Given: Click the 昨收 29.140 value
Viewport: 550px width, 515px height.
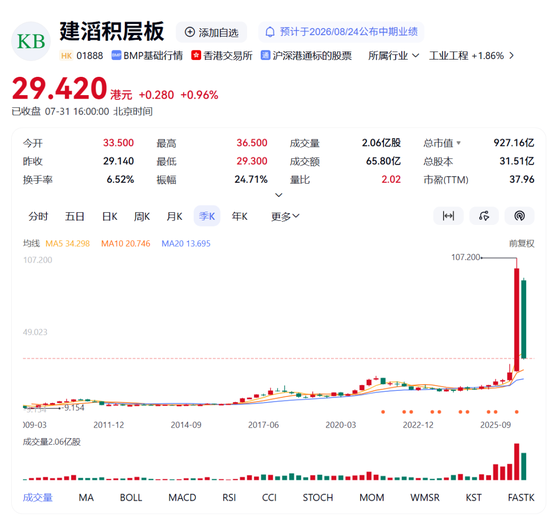Looking at the screenshot, I should pyautogui.click(x=118, y=161).
